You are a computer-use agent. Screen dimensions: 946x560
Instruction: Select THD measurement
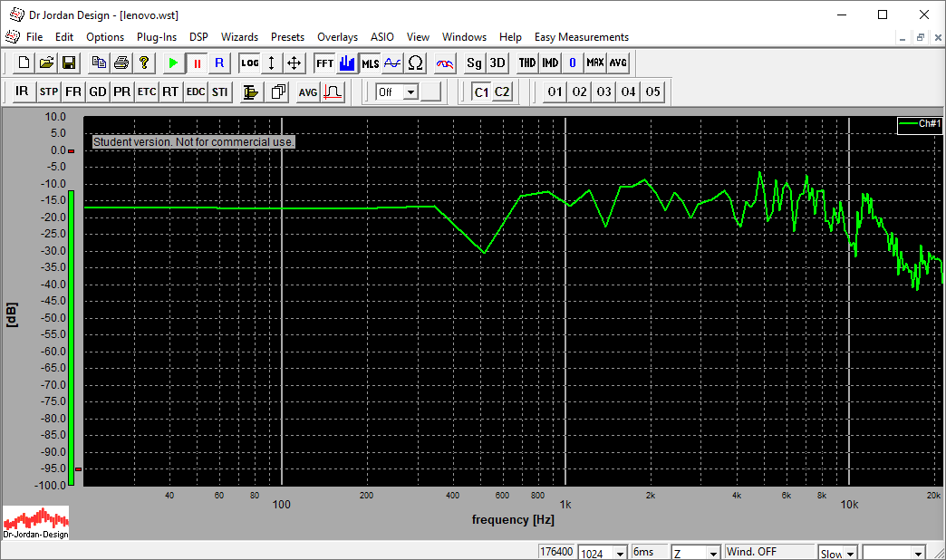pyautogui.click(x=526, y=63)
